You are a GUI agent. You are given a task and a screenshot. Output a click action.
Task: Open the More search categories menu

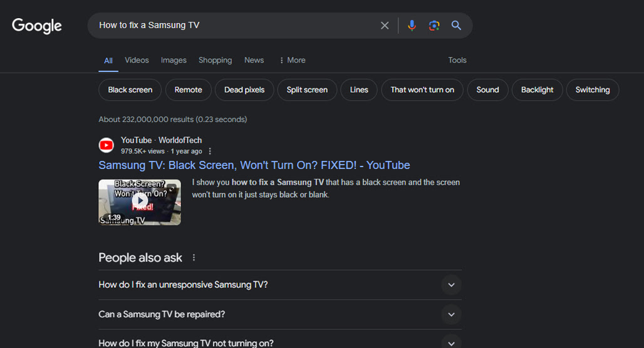point(293,60)
